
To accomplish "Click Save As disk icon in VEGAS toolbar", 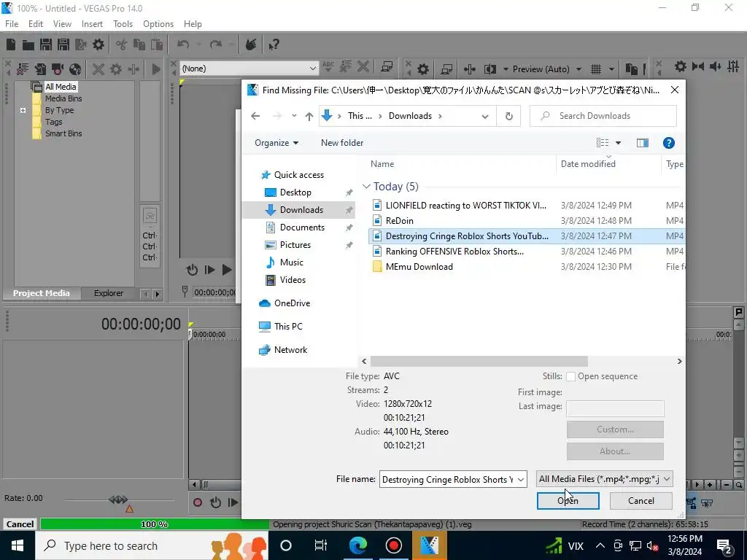I will [x=63, y=44].
